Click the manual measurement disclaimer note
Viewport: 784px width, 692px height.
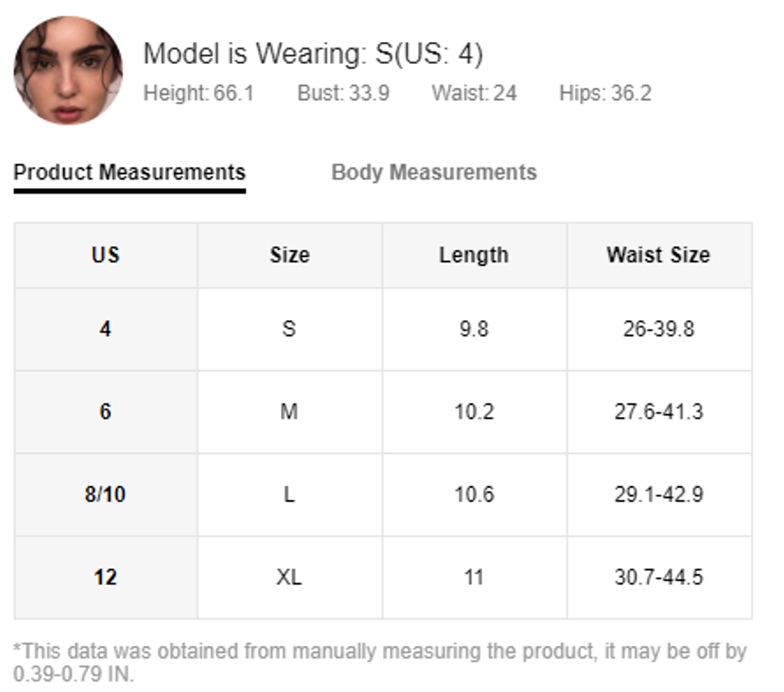coord(380,663)
